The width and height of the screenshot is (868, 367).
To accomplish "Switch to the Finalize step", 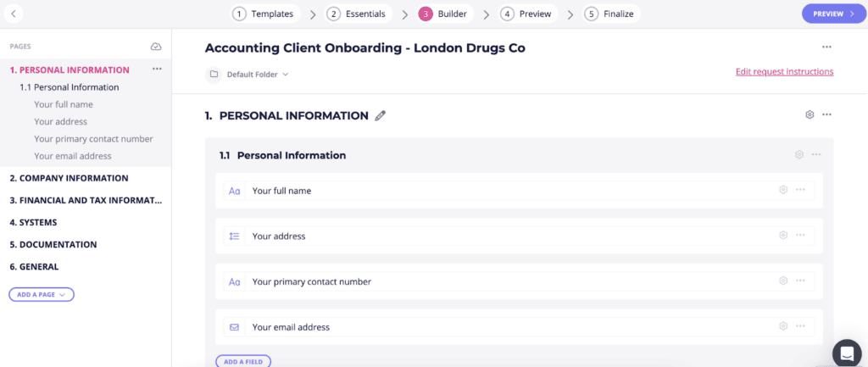I will pos(612,14).
